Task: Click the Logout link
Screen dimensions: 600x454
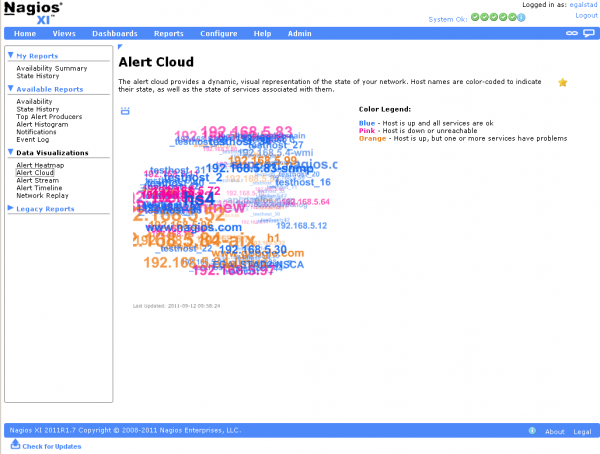Action: [x=586, y=16]
